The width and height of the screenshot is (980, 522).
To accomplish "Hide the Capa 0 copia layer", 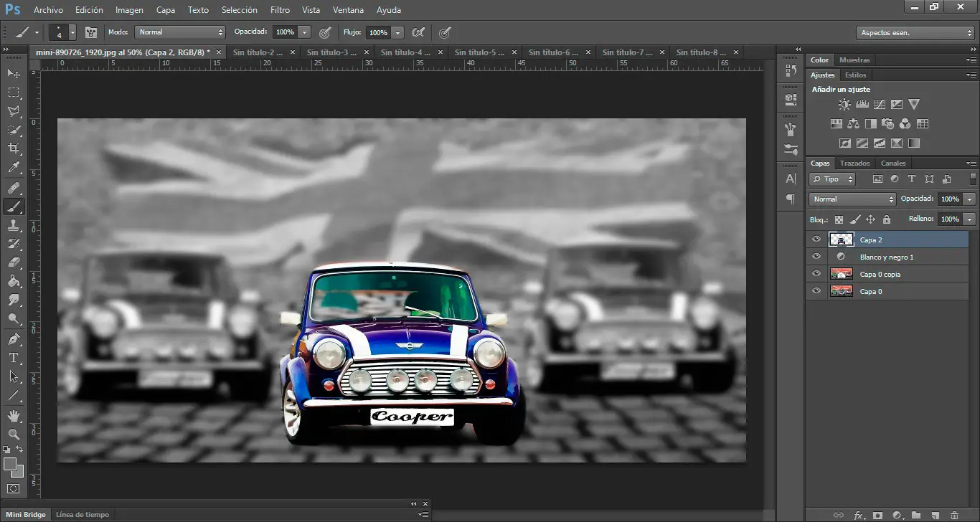I will tap(816, 274).
